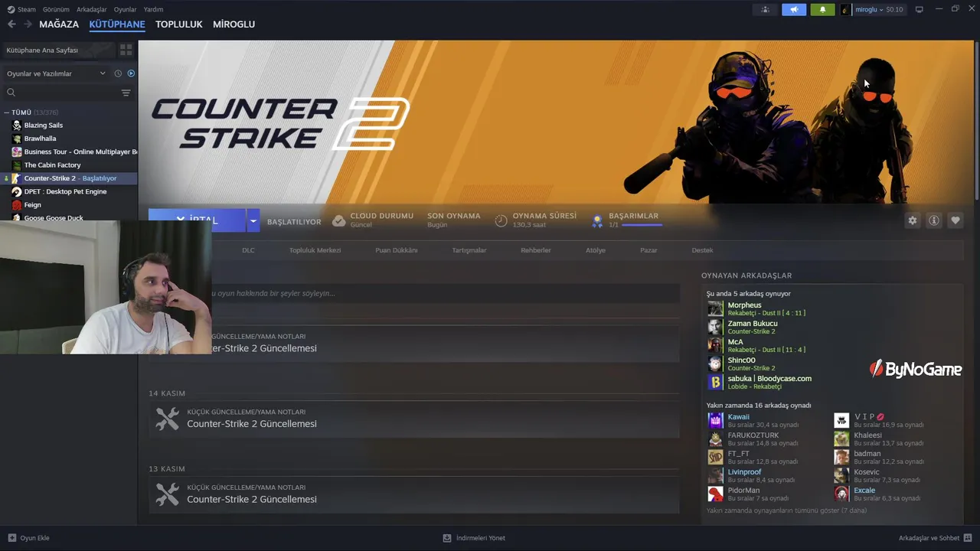Open the friends activity icon in title bar
980x551 pixels.
[x=765, y=9]
